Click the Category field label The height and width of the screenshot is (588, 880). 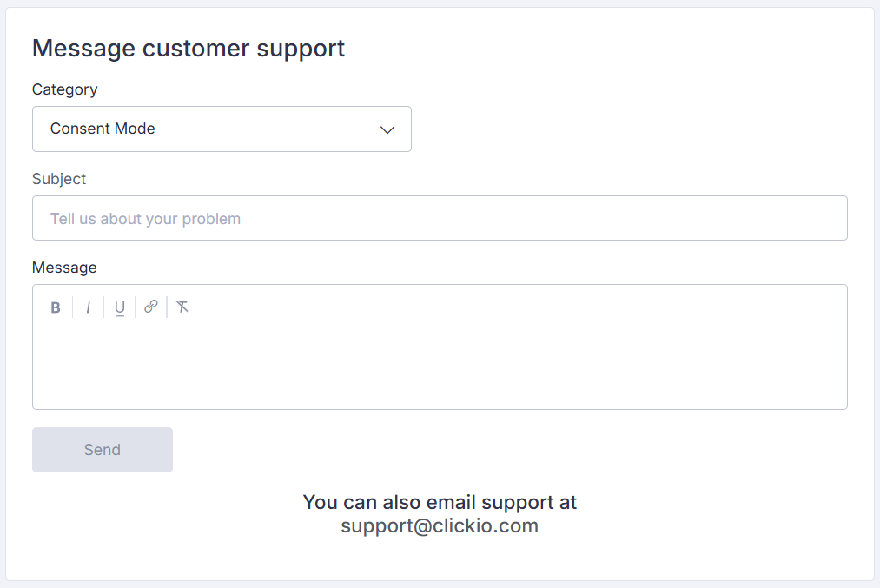64,89
